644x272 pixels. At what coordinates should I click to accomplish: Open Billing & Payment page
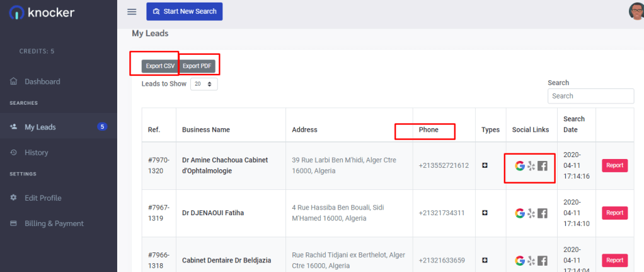point(54,223)
